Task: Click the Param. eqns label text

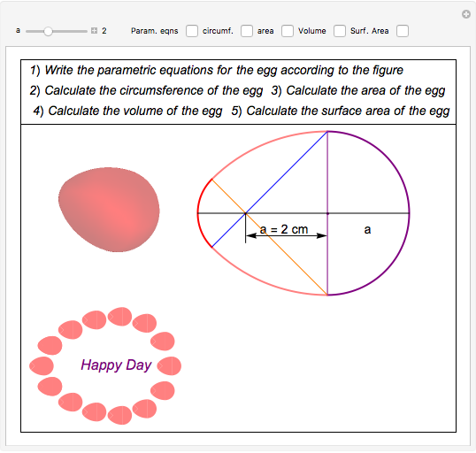Action: click(x=154, y=31)
